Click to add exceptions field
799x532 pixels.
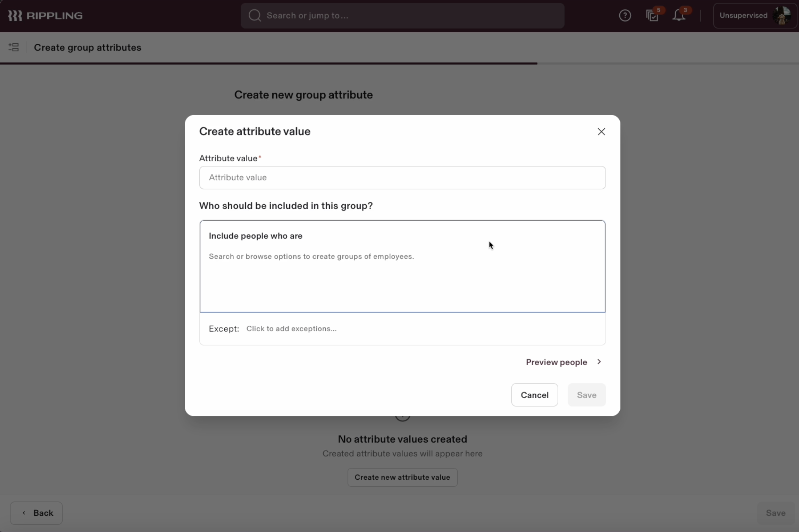[291, 328]
